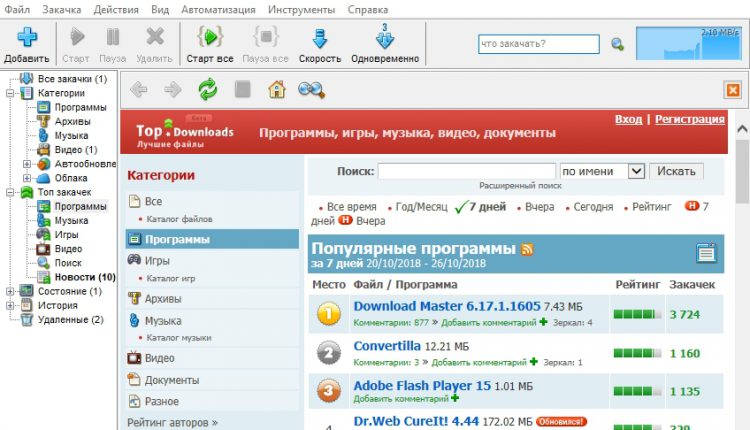This screenshot has width=750, height=430.
Task: Go forward with the browser right arrow
Action: 173,89
